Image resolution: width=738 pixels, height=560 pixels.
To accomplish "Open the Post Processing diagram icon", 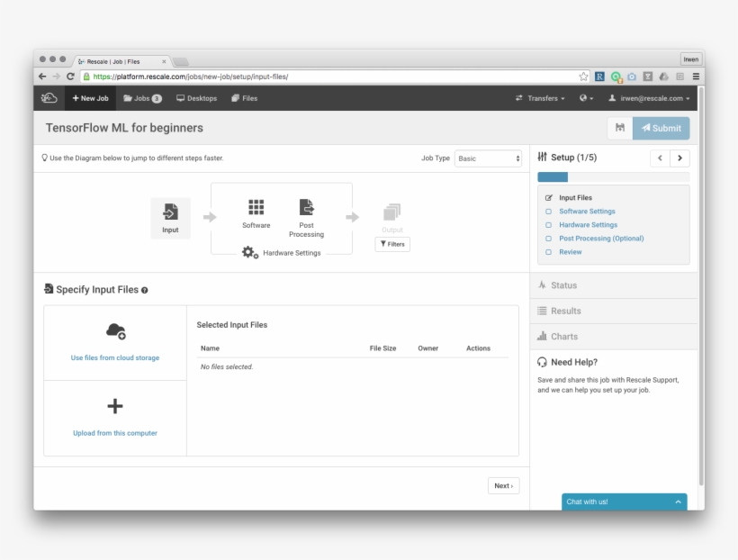I will tap(306, 207).
